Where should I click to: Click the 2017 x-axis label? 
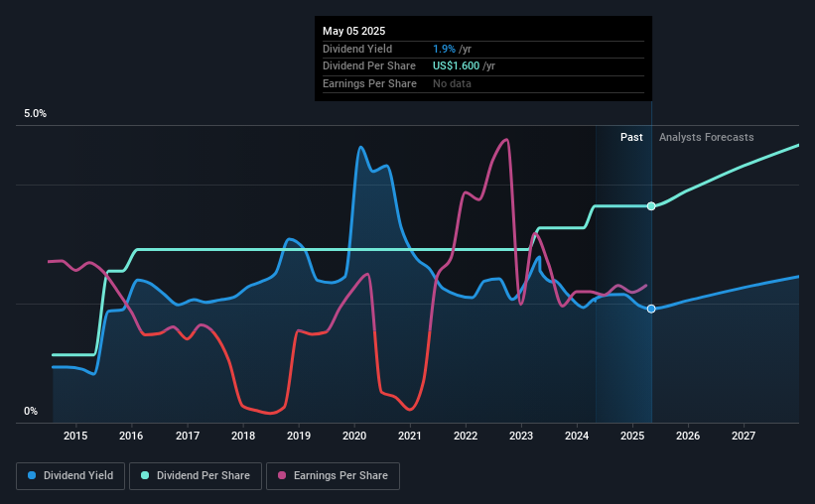tap(188, 436)
